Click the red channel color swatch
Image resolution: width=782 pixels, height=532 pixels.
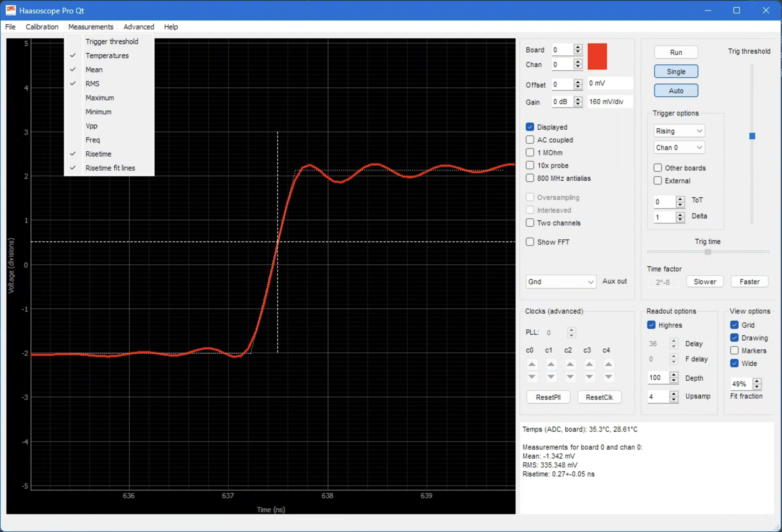(x=597, y=57)
